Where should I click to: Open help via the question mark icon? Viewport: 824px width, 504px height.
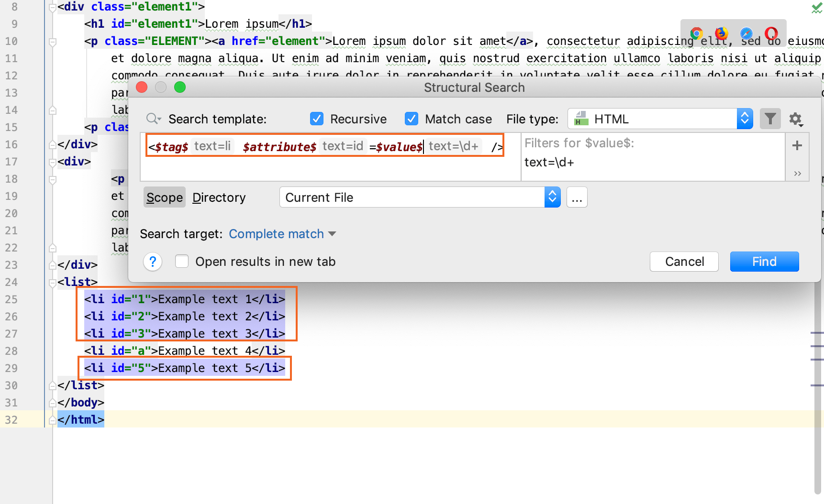153,262
